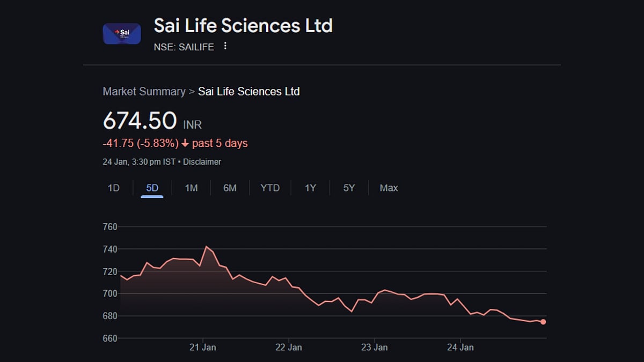Image resolution: width=644 pixels, height=362 pixels.
Task: Switch to the 5Y range
Action: 349,188
